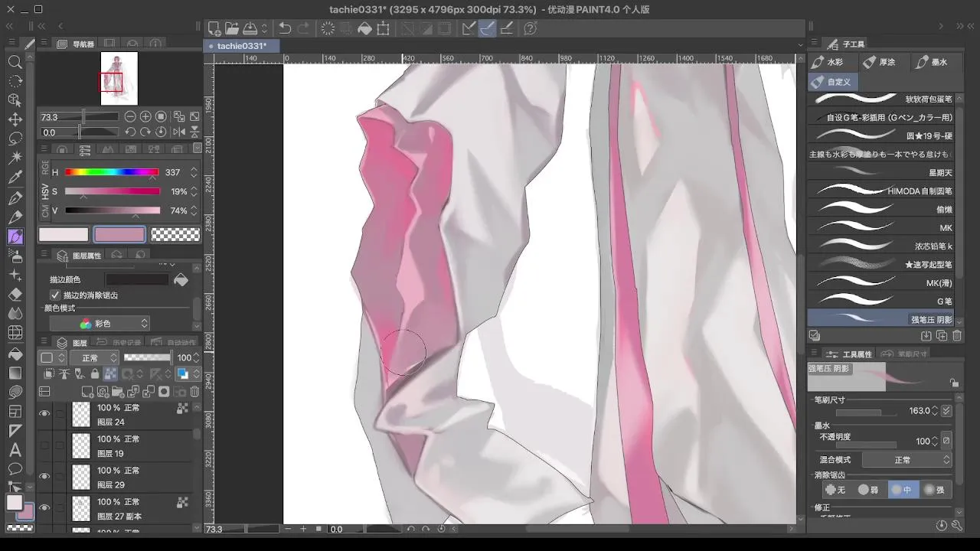Click the Hue rainbow slider

112,172
